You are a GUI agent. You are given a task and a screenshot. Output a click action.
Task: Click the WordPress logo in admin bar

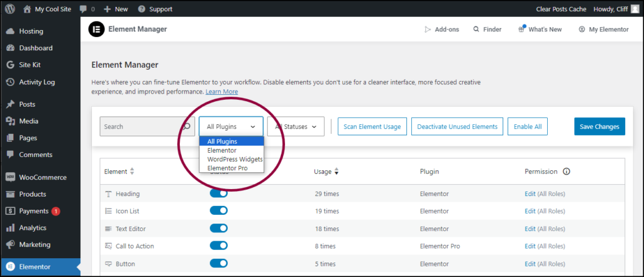(10, 9)
